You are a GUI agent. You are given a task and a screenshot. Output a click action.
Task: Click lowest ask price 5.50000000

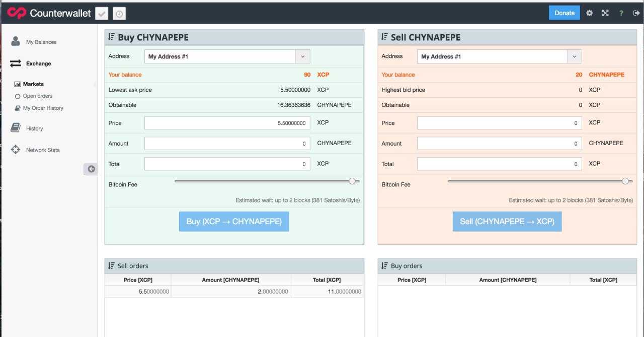coord(295,90)
